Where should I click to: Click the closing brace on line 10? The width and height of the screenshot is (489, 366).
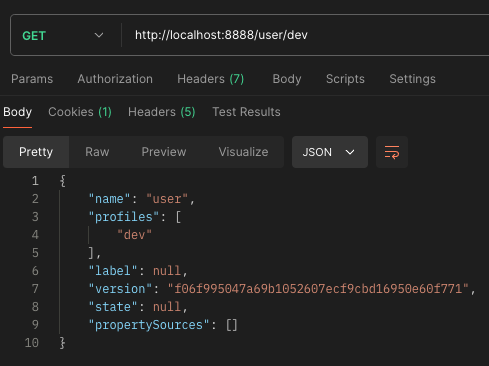click(62, 343)
